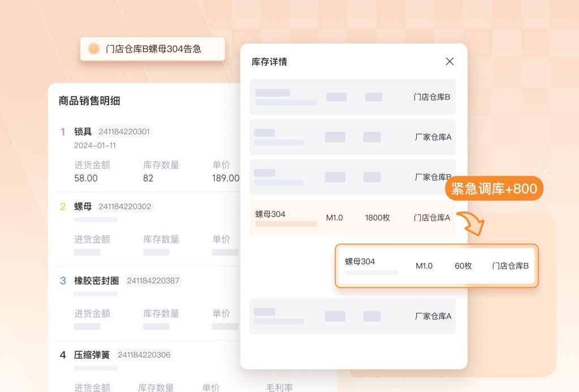The width and height of the screenshot is (579, 392).
Task: Click the warning icon in 告急 notification
Action: (x=94, y=49)
